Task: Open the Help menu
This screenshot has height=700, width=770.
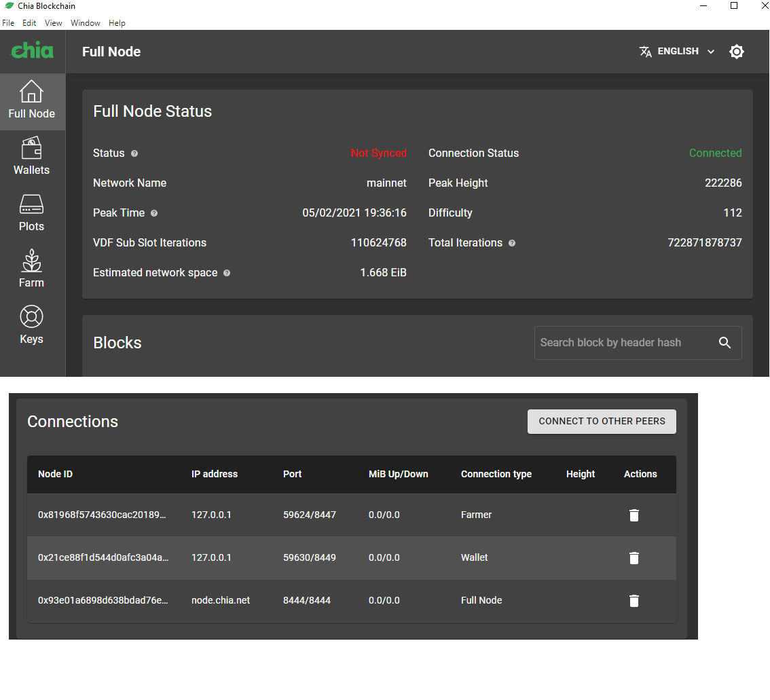Action: 117,23
